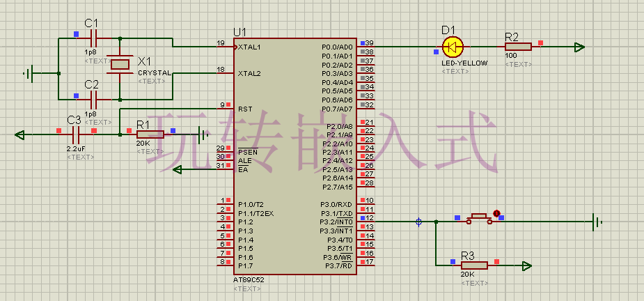The image size is (644, 301).
Task: Select ground symbol left of the crystal capacitors
Action: click(x=28, y=74)
